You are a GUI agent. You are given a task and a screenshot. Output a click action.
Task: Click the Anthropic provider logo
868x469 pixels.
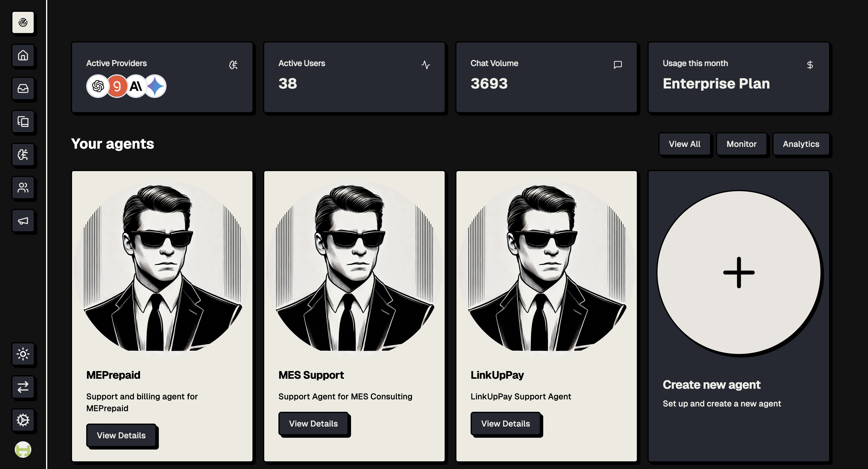[x=136, y=86]
